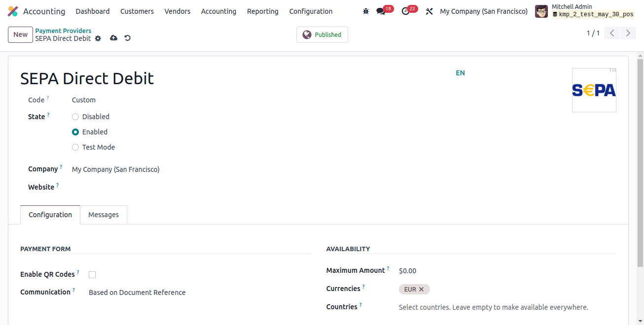Switch to the Configuration tab
Image resolution: width=644 pixels, height=325 pixels.
pos(50,215)
